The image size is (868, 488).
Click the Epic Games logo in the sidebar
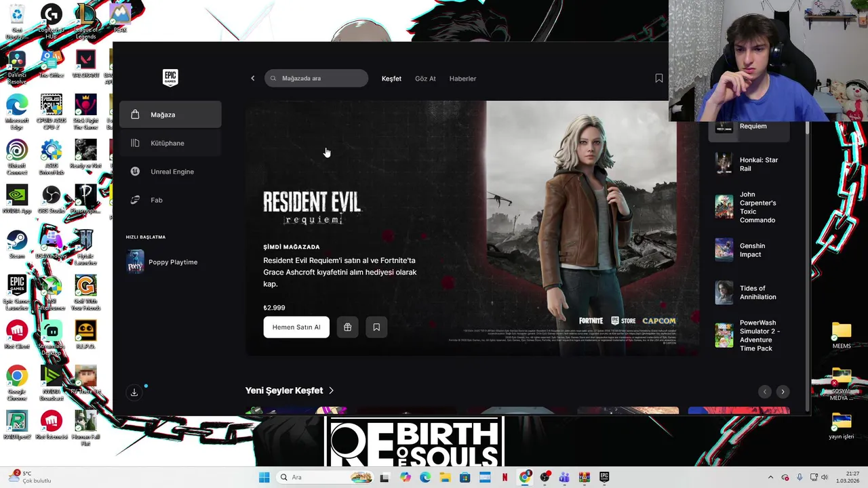click(170, 78)
